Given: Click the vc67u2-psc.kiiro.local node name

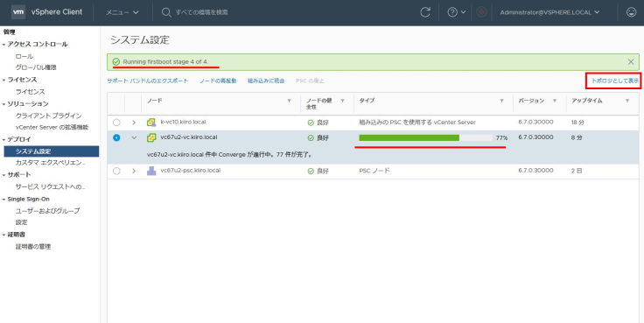Looking at the screenshot, I should click(x=191, y=171).
